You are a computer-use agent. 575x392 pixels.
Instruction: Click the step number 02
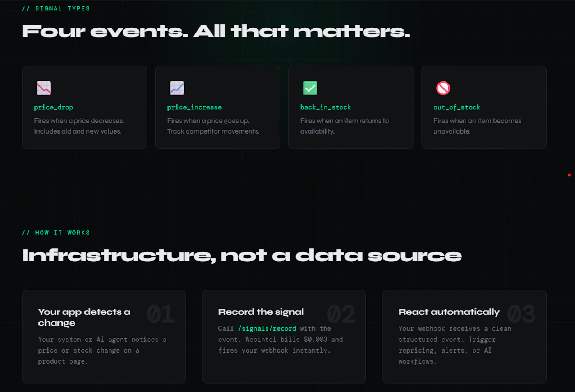tap(341, 314)
